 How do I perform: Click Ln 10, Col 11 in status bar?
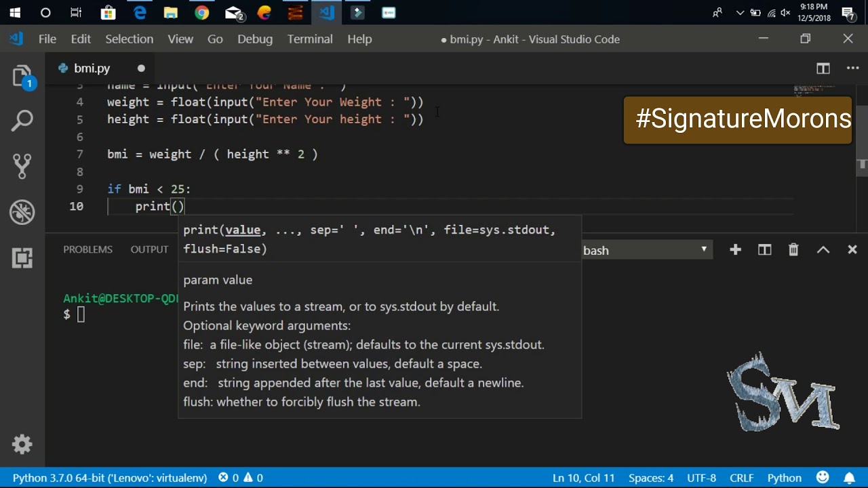pos(583,478)
